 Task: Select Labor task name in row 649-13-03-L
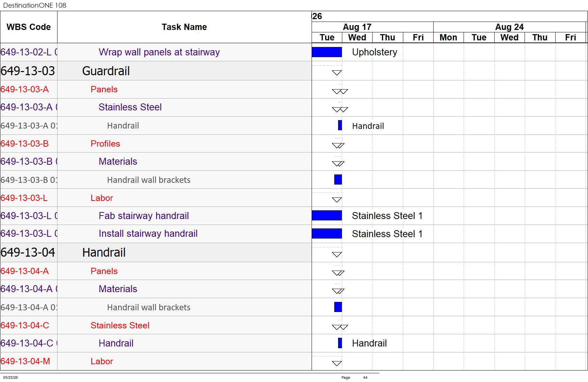click(x=102, y=198)
